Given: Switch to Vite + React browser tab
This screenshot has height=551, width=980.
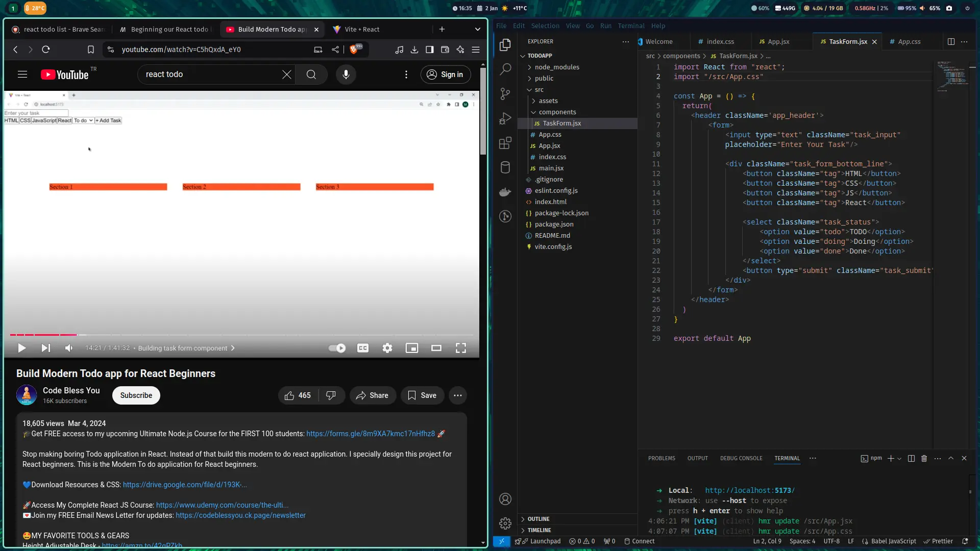Looking at the screenshot, I should 361,30.
